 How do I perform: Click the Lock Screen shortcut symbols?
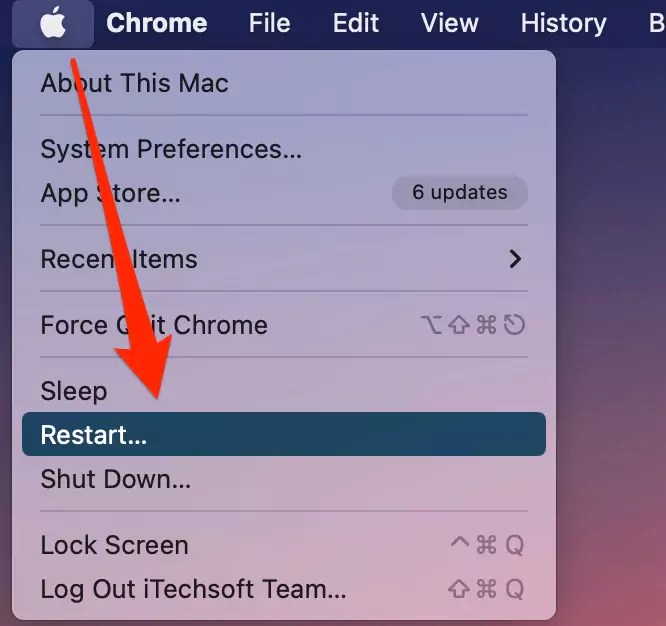click(487, 545)
